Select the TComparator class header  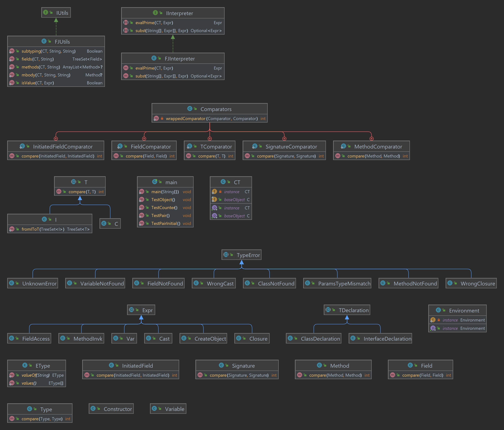(210, 146)
